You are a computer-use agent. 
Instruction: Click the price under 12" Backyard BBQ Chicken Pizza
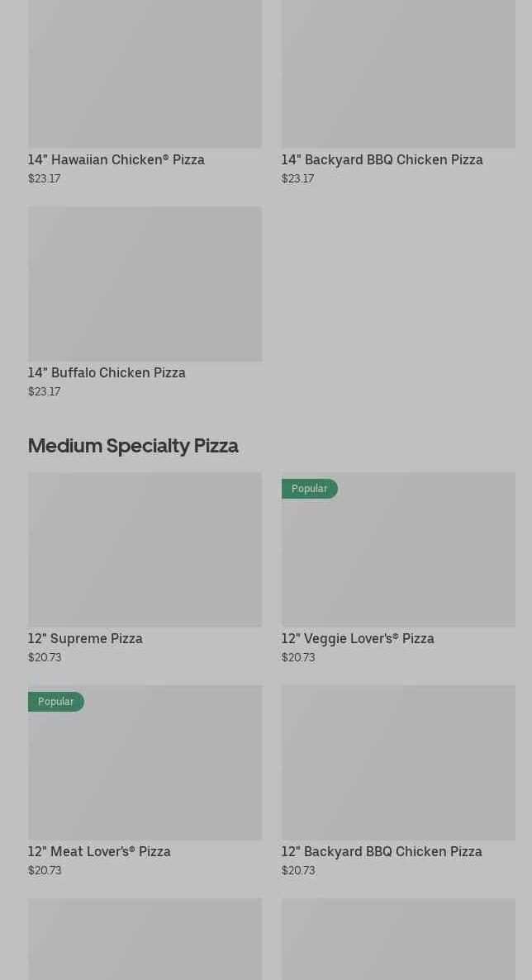[298, 870]
